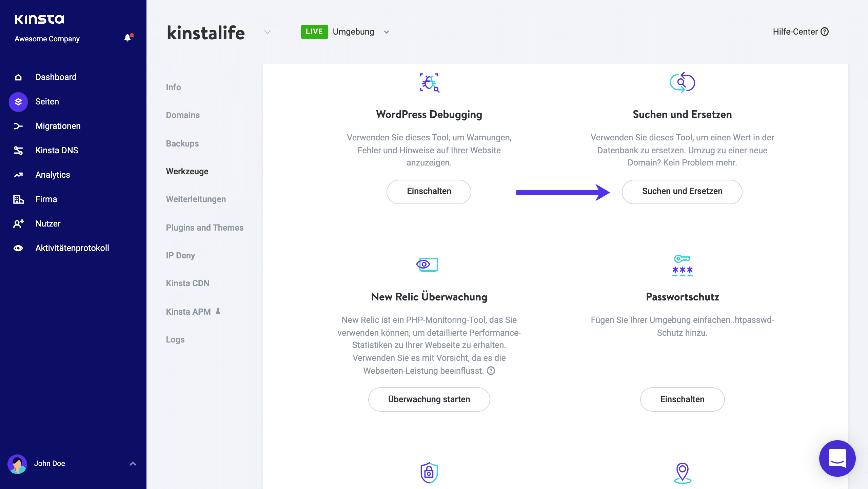Open the Aktivitätenprotokoll eye icon
Viewport: 868px width, 489px height.
18,248
